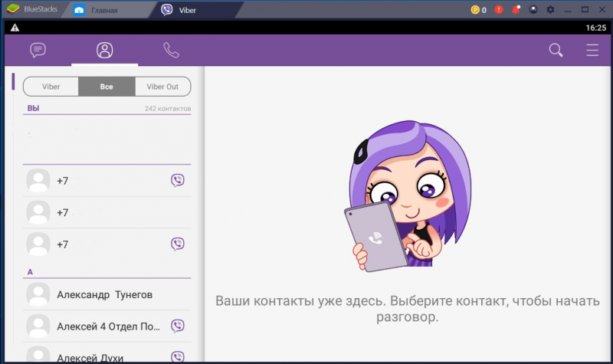Image resolution: width=613 pixels, height=364 pixels.
Task: Click the contact list scroll indicator
Action: [x=13, y=82]
